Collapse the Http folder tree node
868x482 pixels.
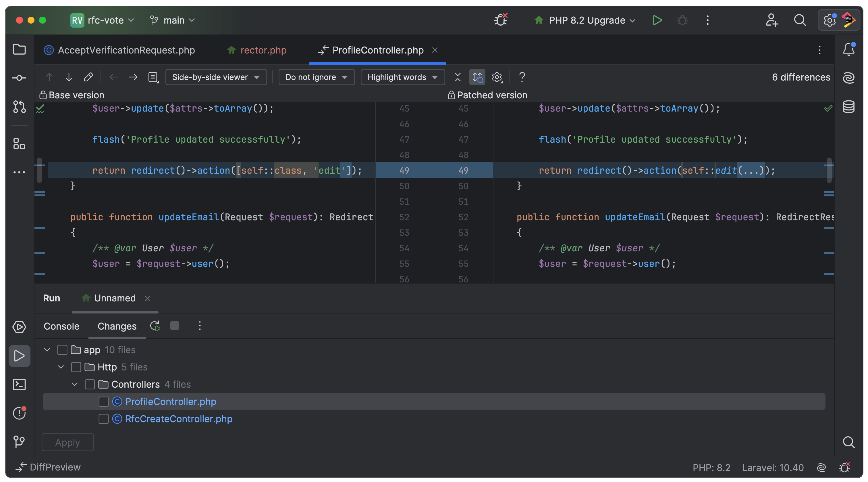(61, 367)
